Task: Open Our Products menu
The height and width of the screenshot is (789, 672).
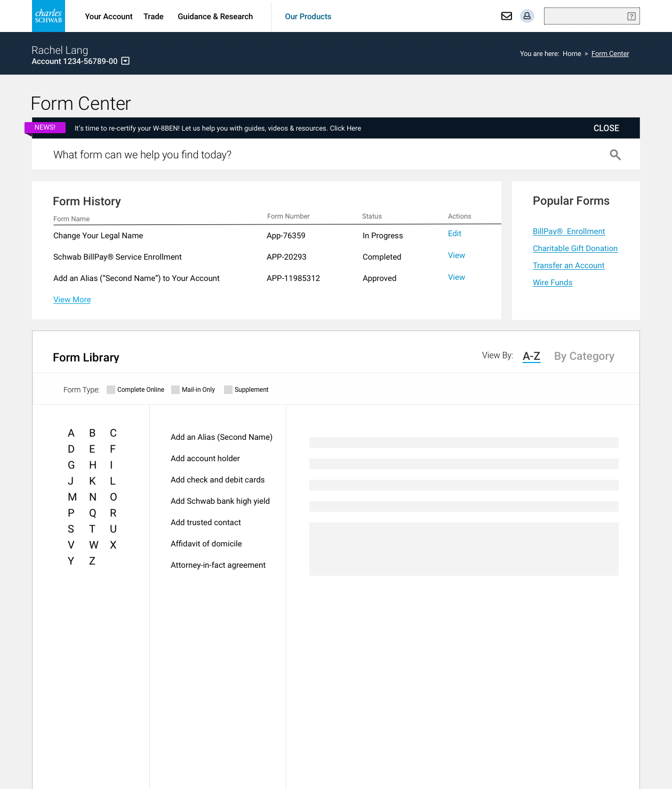Action: coord(308,17)
